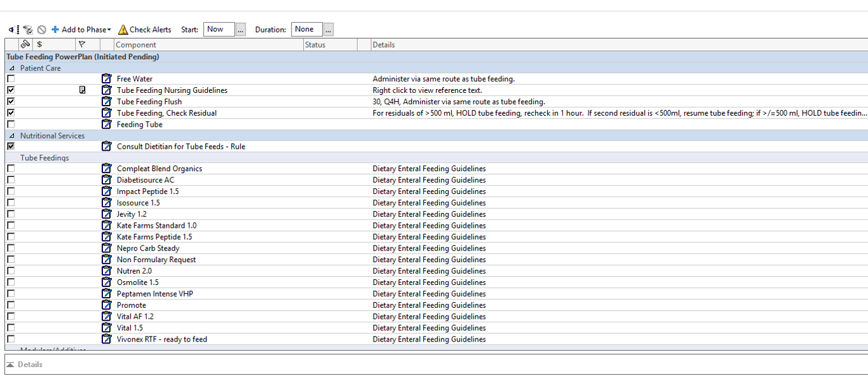Click the order icon beside Non Formulary Request
The image size is (868, 376).
pos(107,260)
